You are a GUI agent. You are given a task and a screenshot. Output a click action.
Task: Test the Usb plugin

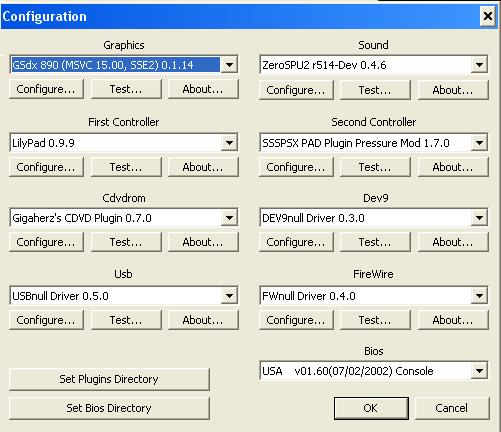[x=126, y=320]
